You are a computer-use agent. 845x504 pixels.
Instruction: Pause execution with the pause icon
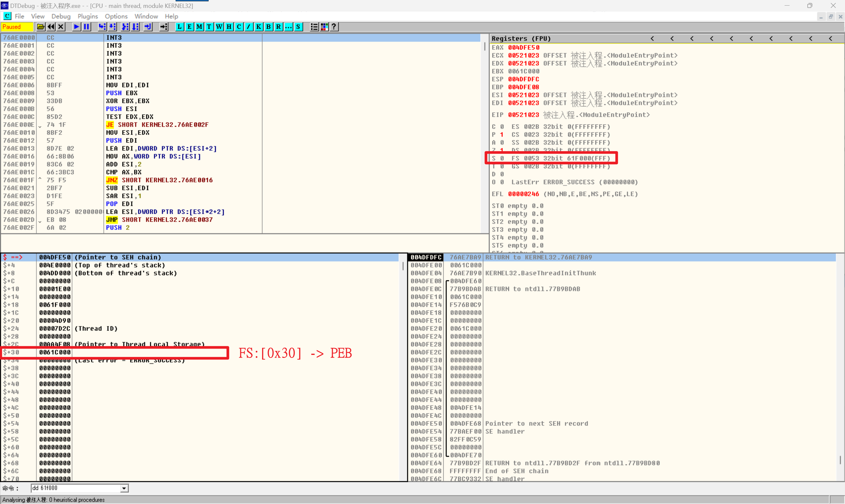86,27
